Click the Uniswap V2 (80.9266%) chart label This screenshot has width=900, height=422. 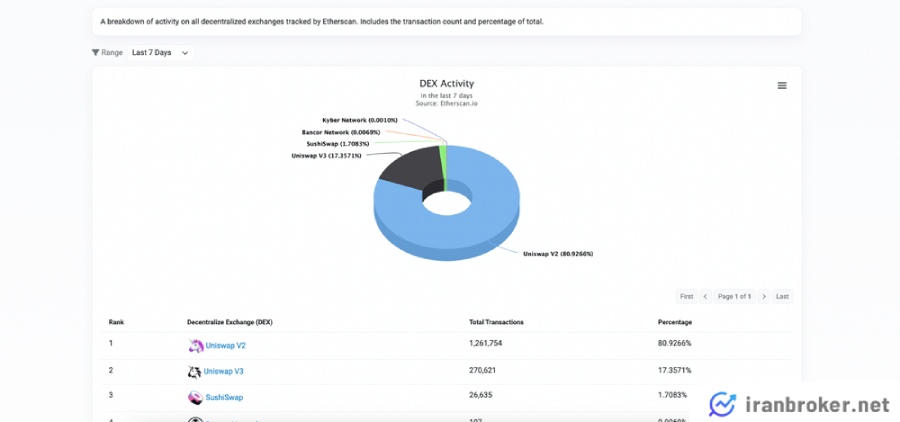pos(558,254)
